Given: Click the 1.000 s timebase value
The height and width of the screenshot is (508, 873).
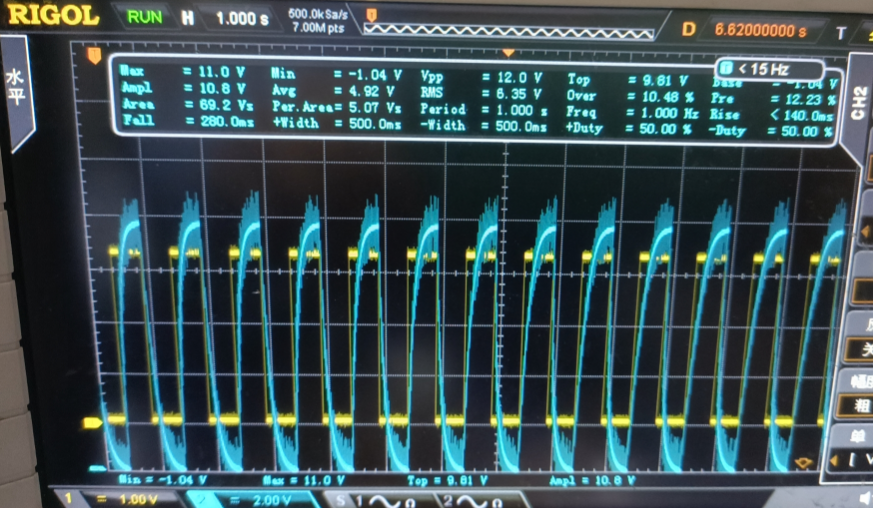Looking at the screenshot, I should point(242,19).
